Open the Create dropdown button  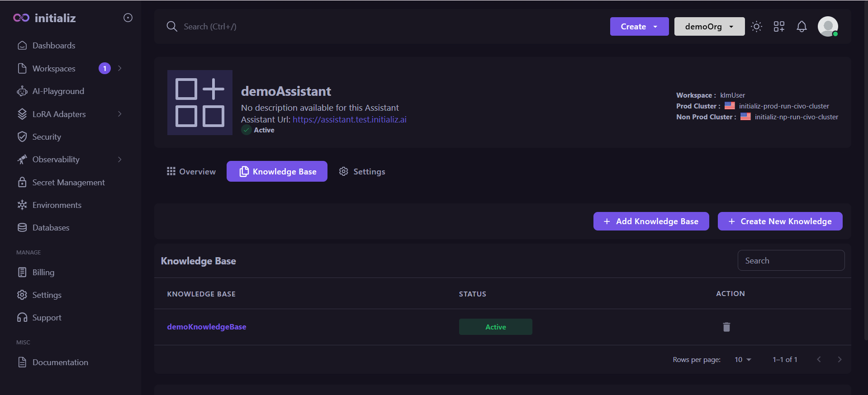pos(639,26)
